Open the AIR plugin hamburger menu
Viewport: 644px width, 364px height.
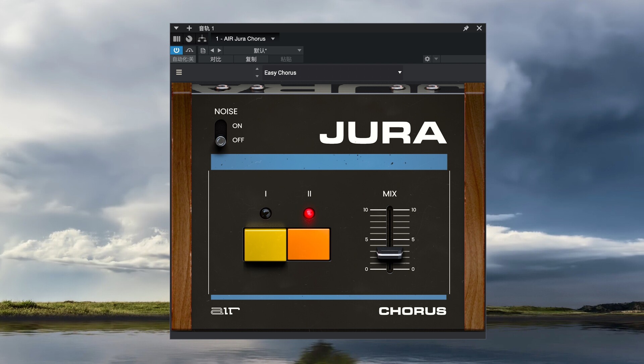179,72
